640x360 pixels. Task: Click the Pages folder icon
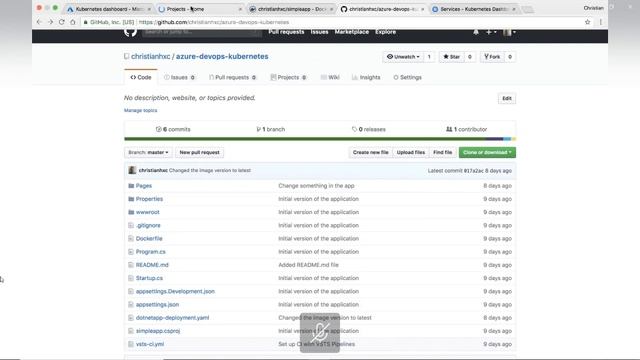[x=131, y=186]
